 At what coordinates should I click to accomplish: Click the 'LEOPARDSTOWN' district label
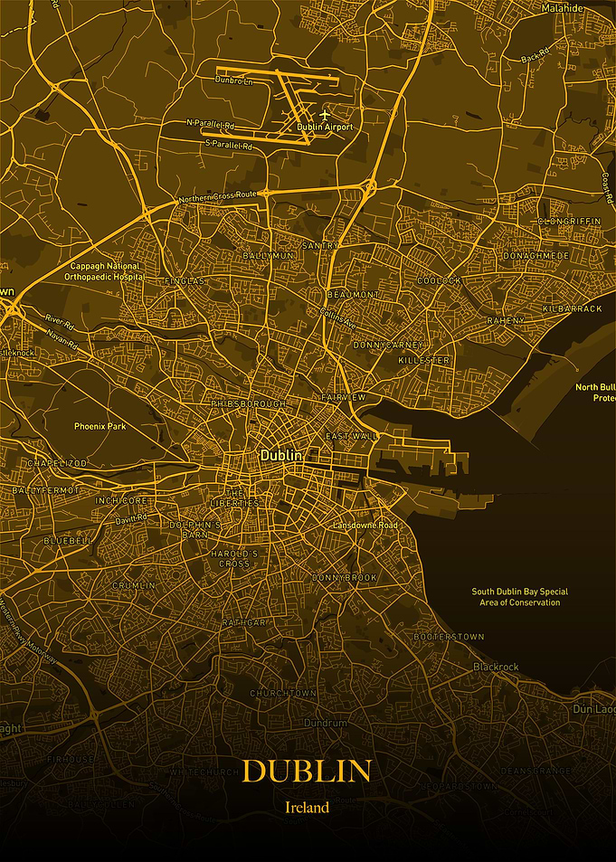(x=460, y=787)
